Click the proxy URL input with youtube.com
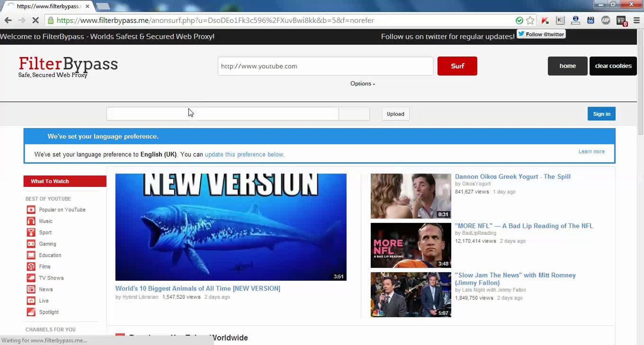644x345 pixels. [x=325, y=66]
